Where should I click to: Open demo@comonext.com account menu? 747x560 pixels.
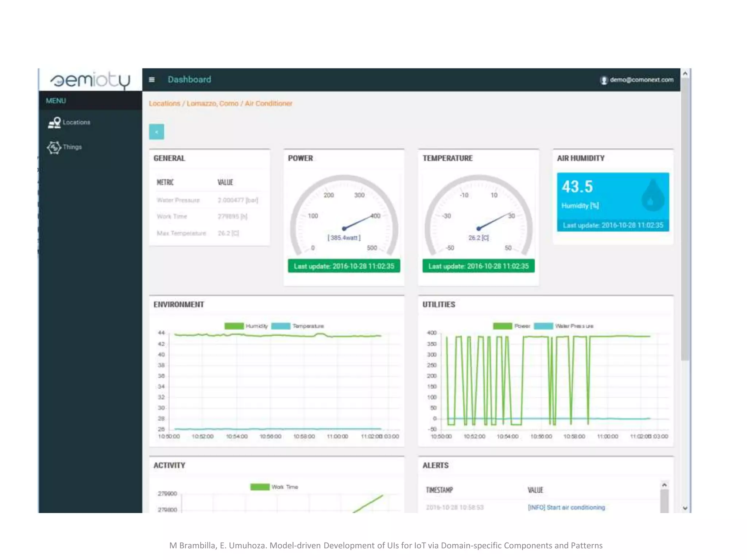(x=641, y=79)
